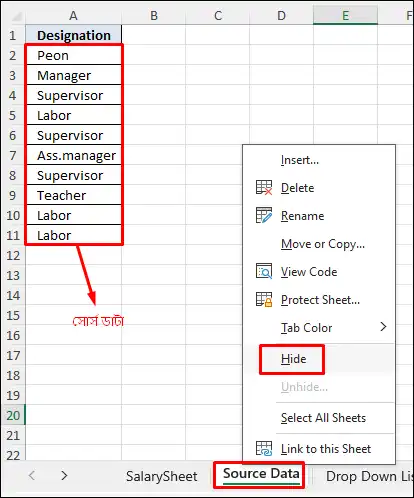
Task: Select the Designation header cell
Action: (x=74, y=35)
